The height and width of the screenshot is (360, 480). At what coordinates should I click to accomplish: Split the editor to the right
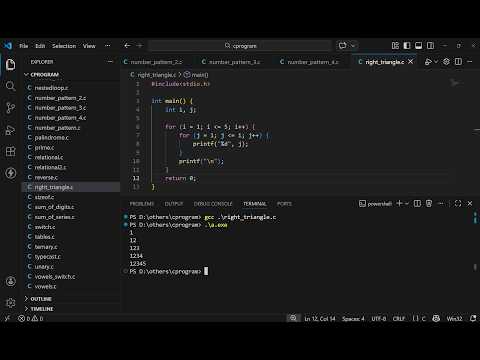click(x=458, y=62)
